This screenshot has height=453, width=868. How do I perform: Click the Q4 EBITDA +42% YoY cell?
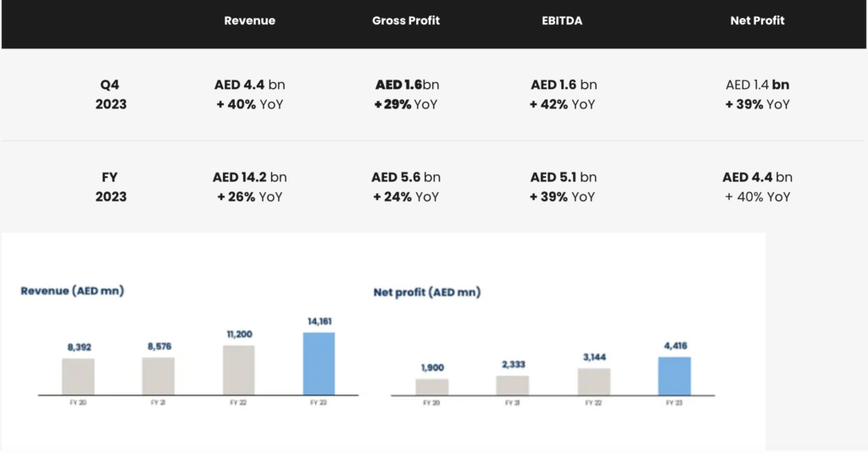(x=564, y=104)
